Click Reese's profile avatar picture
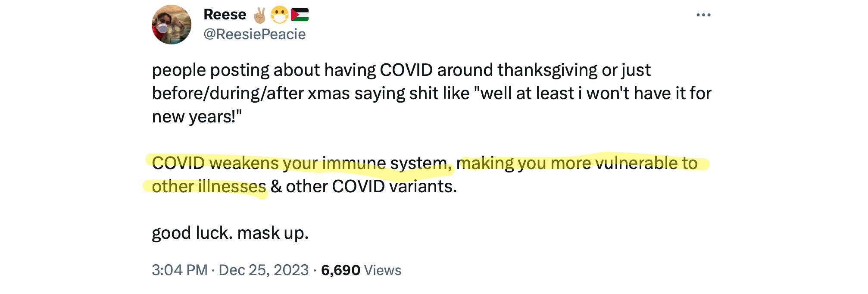 coord(172,25)
